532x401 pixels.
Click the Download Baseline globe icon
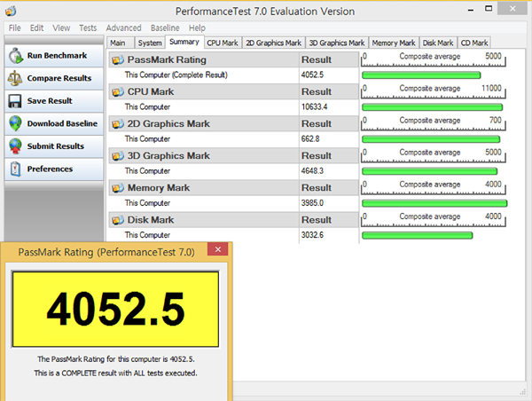click(16, 123)
